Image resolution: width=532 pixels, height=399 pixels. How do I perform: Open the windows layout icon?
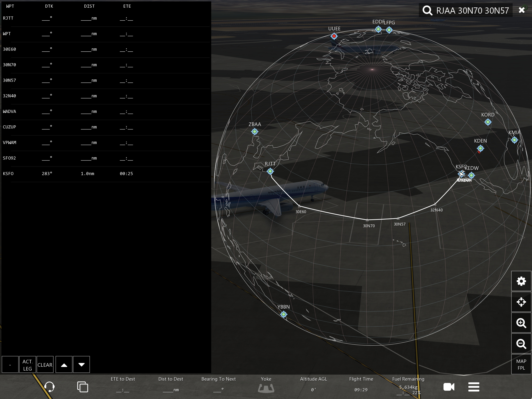83,387
